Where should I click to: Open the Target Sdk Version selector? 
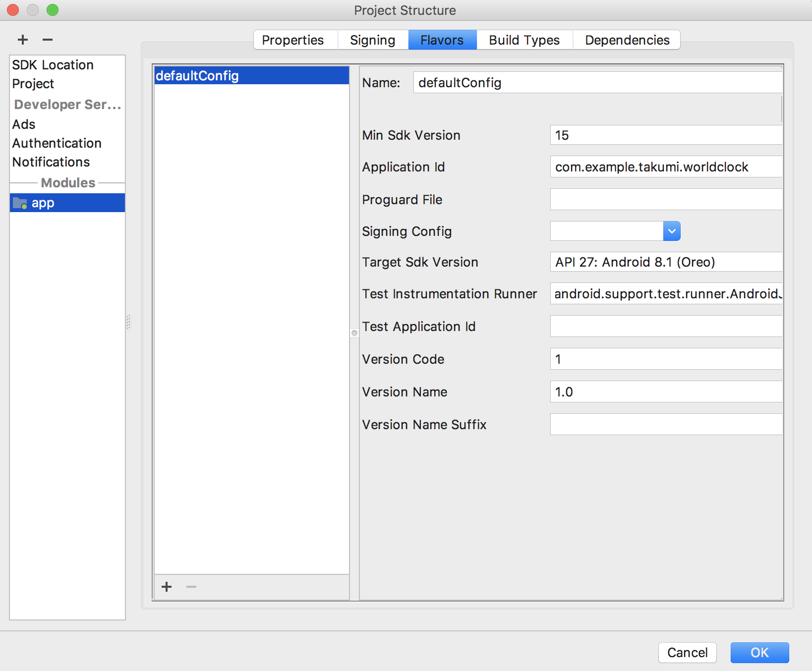click(x=665, y=262)
